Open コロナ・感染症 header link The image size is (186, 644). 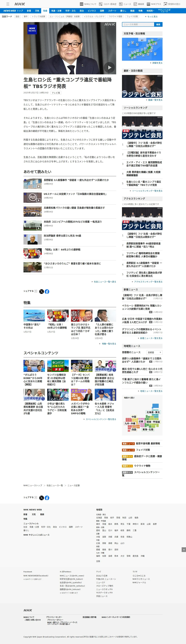point(108,4)
